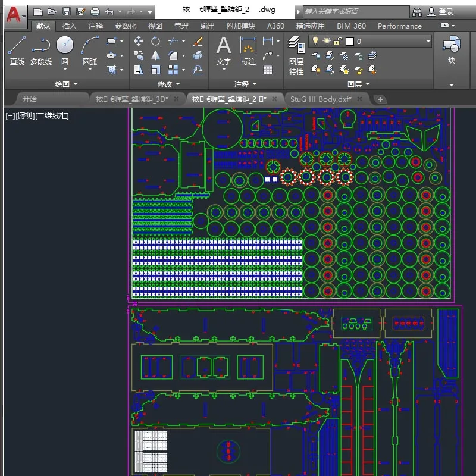476x476 pixels.
Task: Click the new drawing tab plus button
Action: [x=380, y=99]
